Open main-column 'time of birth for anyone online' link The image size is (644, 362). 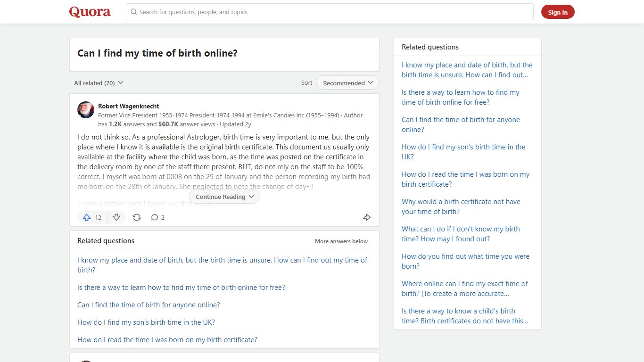[149, 305]
